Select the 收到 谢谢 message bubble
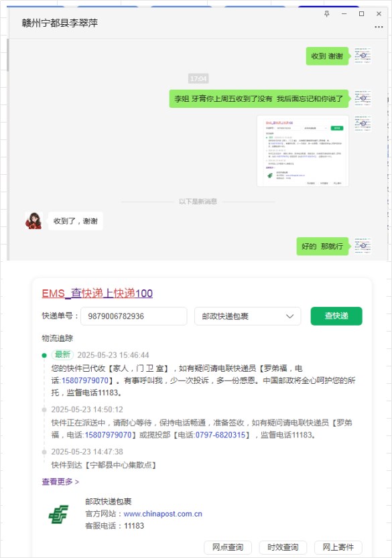 pos(327,56)
